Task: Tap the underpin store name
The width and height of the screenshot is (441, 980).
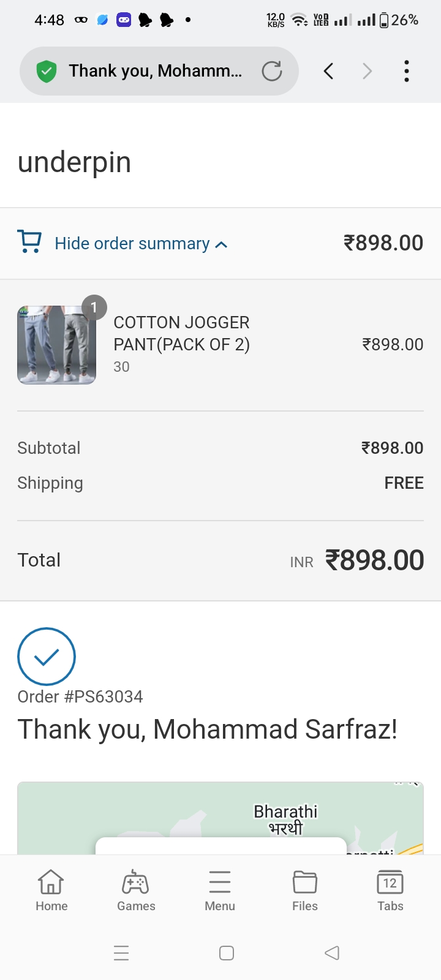Action: 75,162
